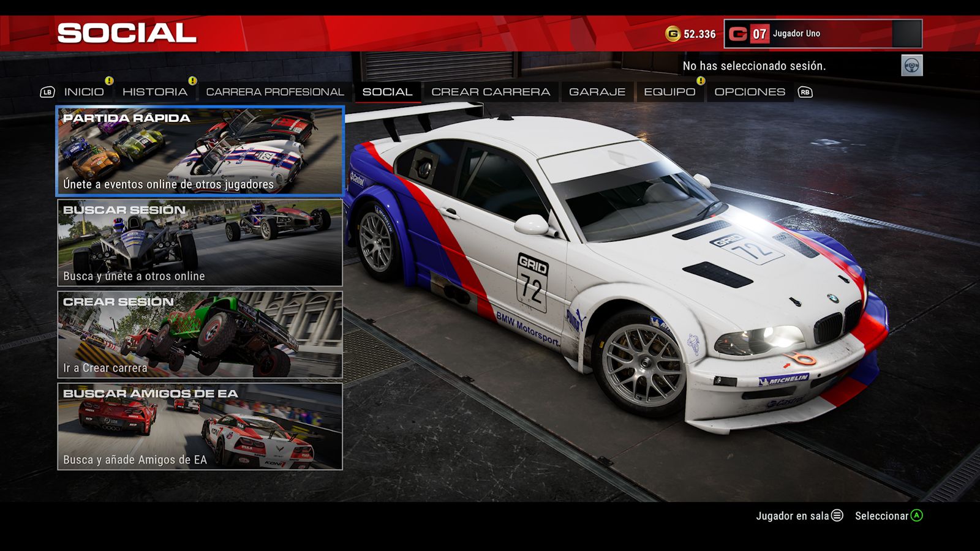Viewport: 980px width, 551px height.
Task: Choose the Crear Sesión tile
Action: 200,334
